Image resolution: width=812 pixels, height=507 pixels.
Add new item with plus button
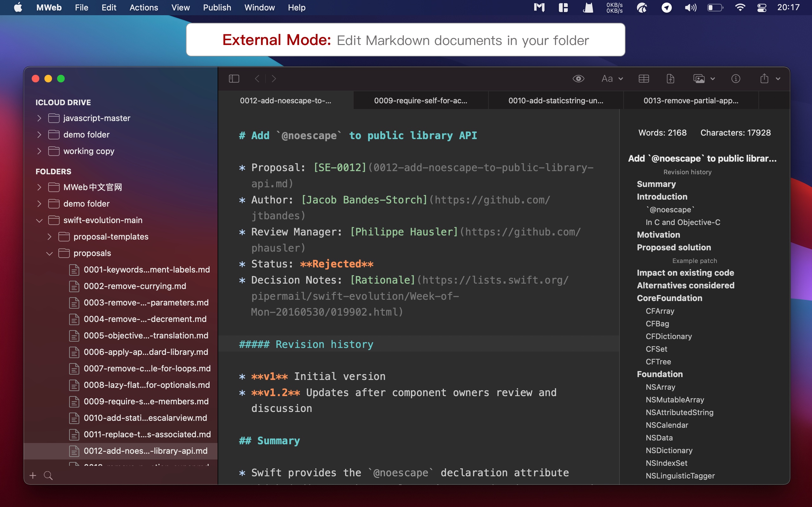pyautogui.click(x=33, y=476)
